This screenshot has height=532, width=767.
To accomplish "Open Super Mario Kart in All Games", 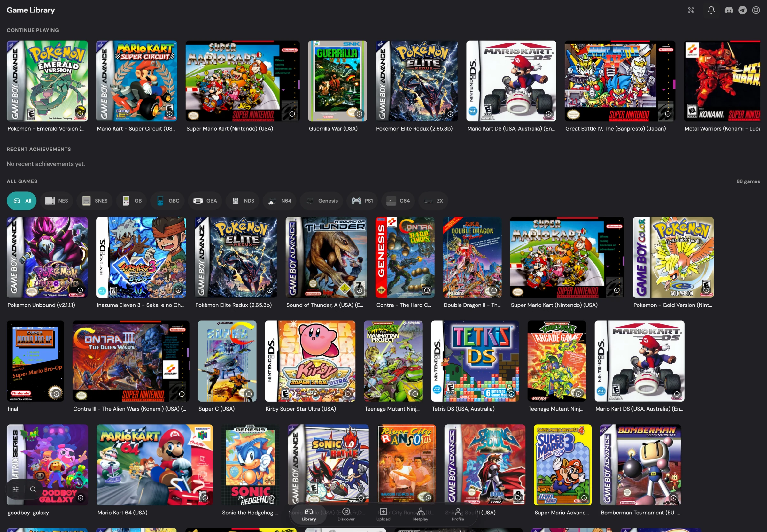I will [x=567, y=257].
